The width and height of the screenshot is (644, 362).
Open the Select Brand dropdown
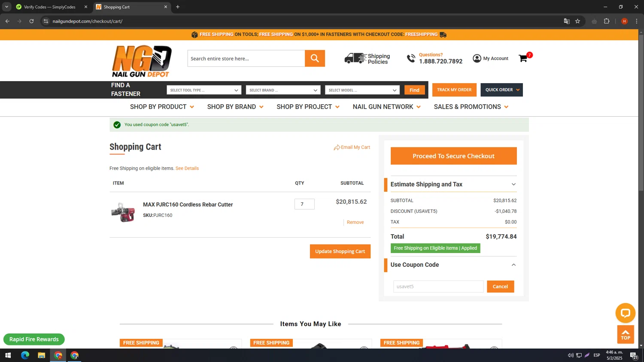(x=283, y=90)
